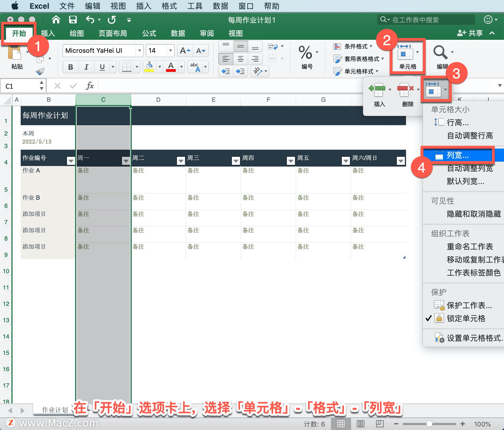Click the increase indent icon

pyautogui.click(x=240, y=71)
